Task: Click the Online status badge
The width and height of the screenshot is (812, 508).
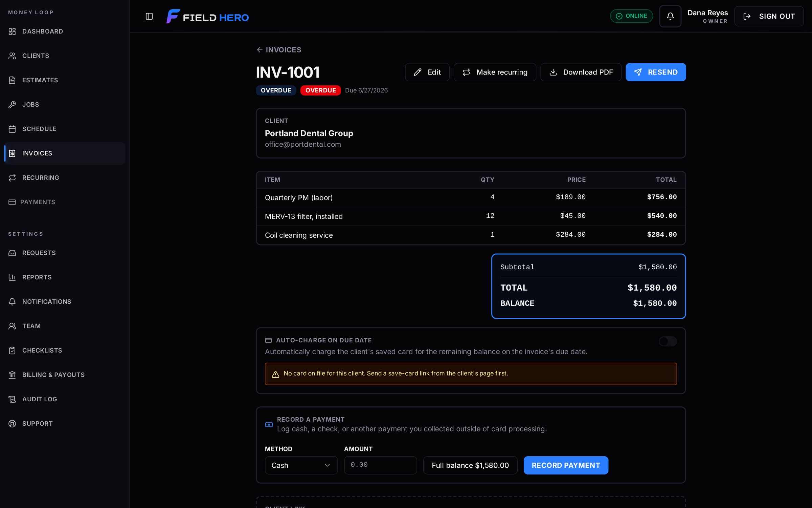Action: pos(631,16)
